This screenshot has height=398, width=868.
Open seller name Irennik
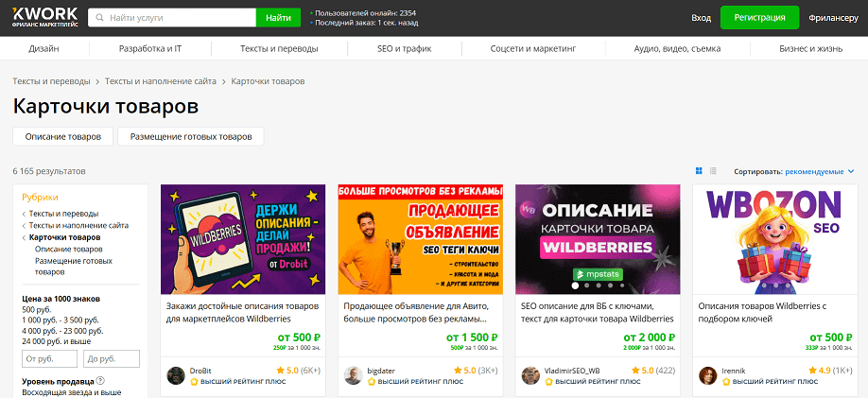[x=733, y=371]
